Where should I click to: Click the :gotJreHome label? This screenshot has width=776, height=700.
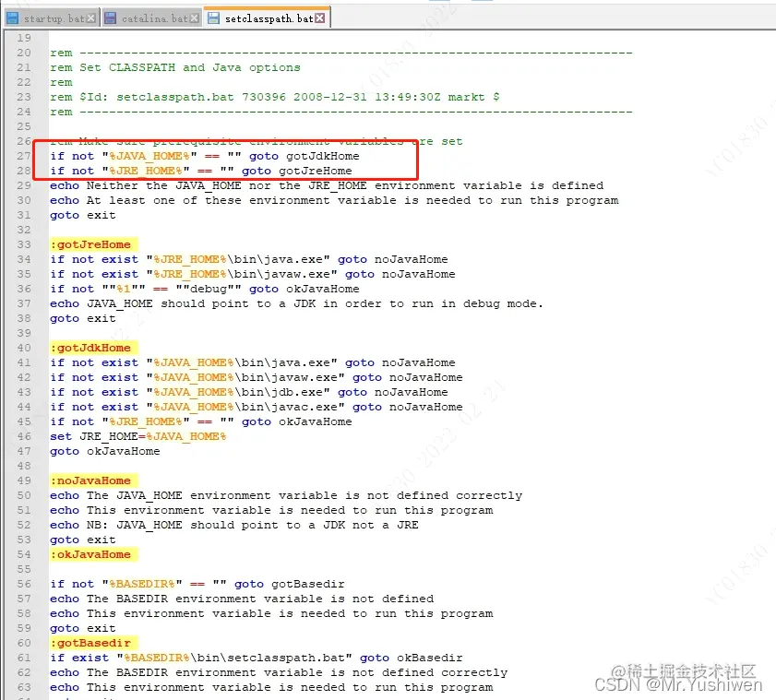pyautogui.click(x=93, y=244)
